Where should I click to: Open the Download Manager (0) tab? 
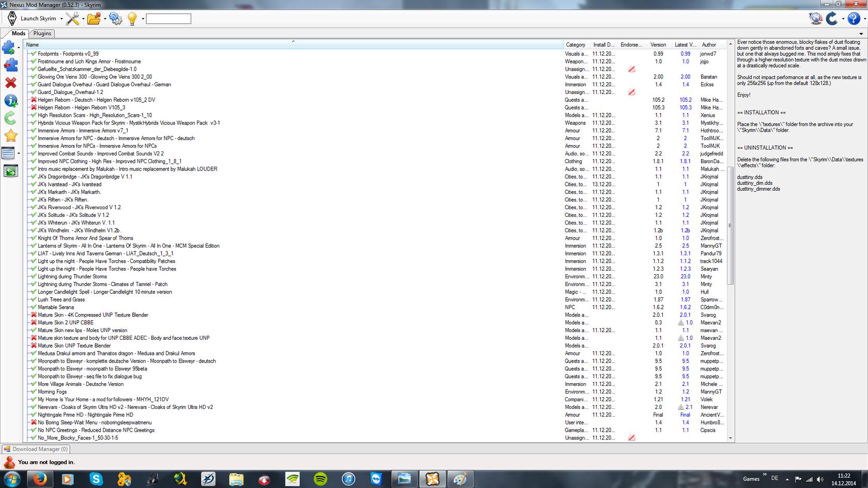tap(36, 449)
